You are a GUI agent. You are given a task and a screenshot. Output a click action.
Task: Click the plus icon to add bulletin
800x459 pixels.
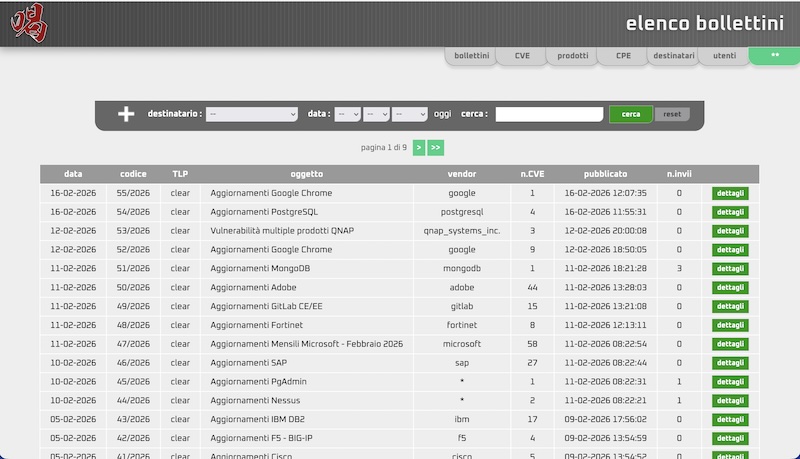(126, 114)
